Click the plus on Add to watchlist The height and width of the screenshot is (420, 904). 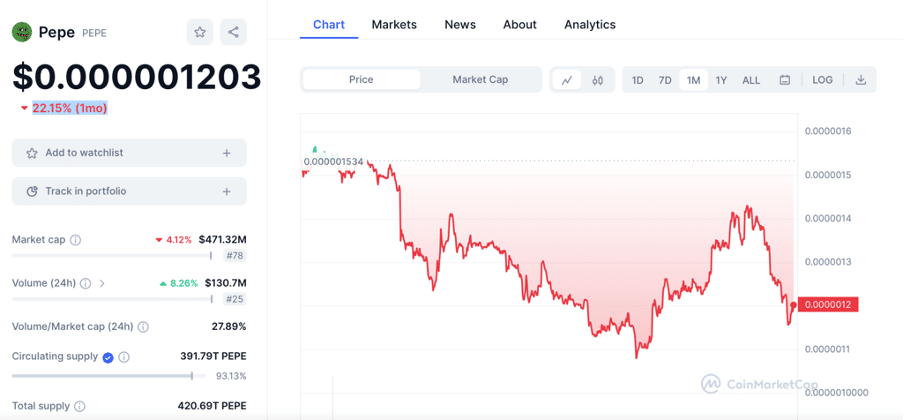coord(227,153)
